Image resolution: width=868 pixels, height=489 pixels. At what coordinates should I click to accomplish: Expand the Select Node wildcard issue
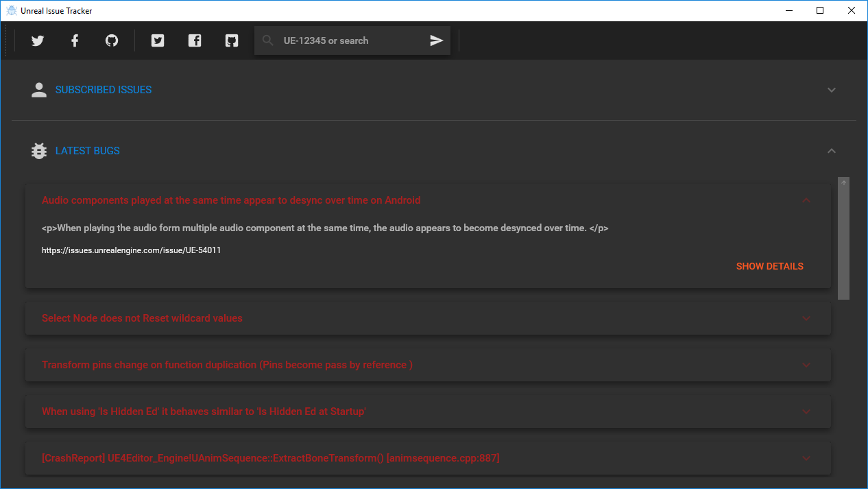click(806, 318)
